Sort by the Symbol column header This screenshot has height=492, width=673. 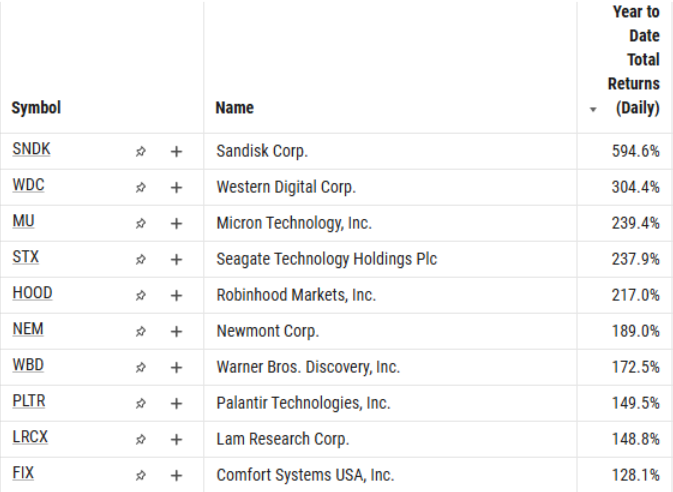click(x=36, y=108)
